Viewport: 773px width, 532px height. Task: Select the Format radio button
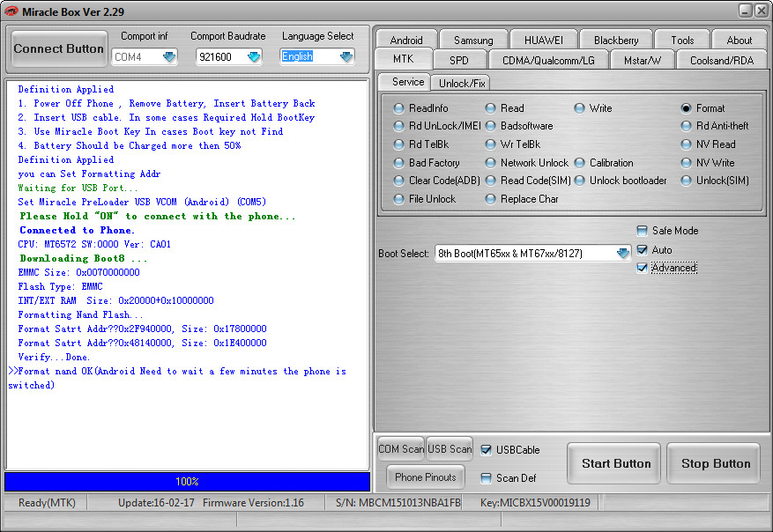(x=686, y=108)
